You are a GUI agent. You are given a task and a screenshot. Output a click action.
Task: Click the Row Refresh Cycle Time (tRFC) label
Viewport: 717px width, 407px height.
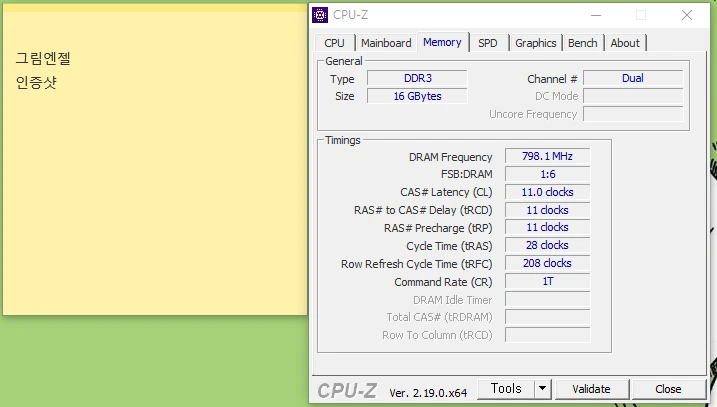[417, 264]
